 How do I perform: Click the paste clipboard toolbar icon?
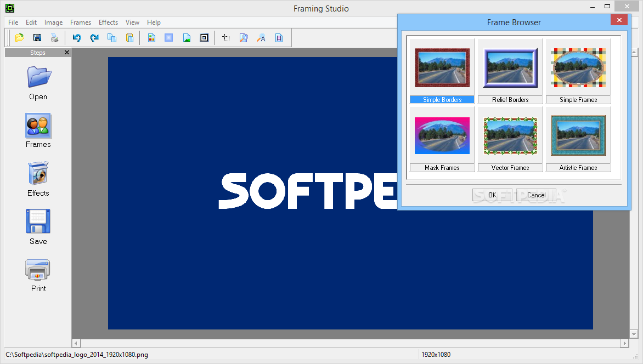click(129, 38)
